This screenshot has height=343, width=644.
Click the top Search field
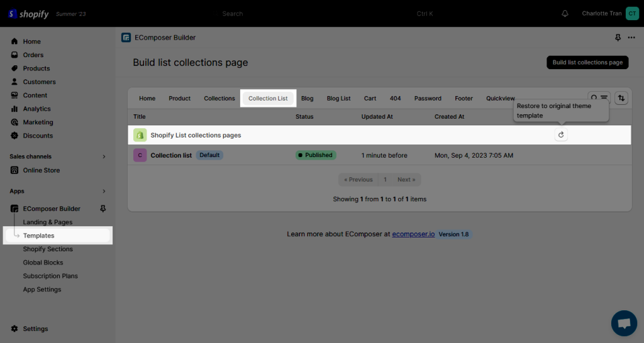(x=323, y=14)
